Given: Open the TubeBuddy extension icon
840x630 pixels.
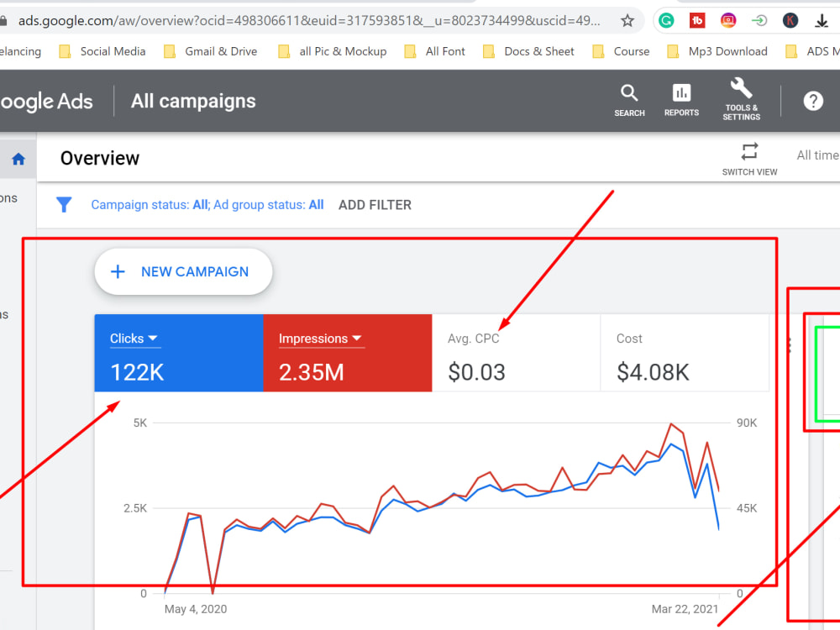Looking at the screenshot, I should [x=697, y=21].
